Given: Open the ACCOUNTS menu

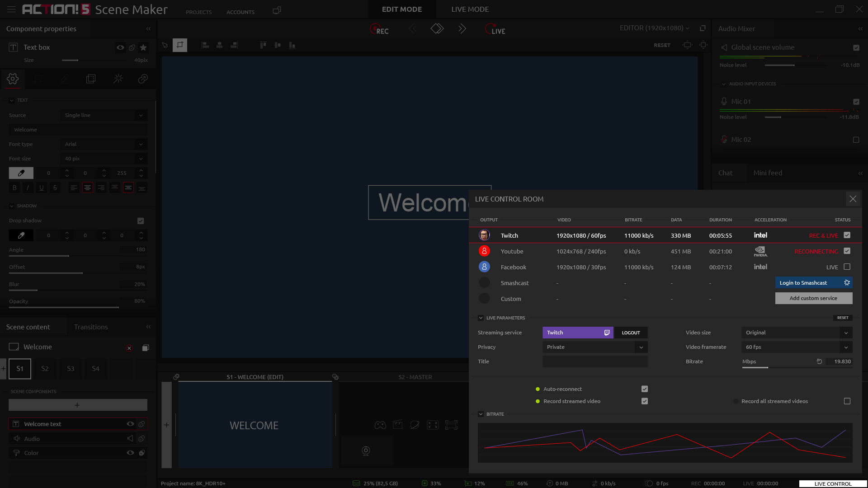Looking at the screenshot, I should [x=241, y=12].
